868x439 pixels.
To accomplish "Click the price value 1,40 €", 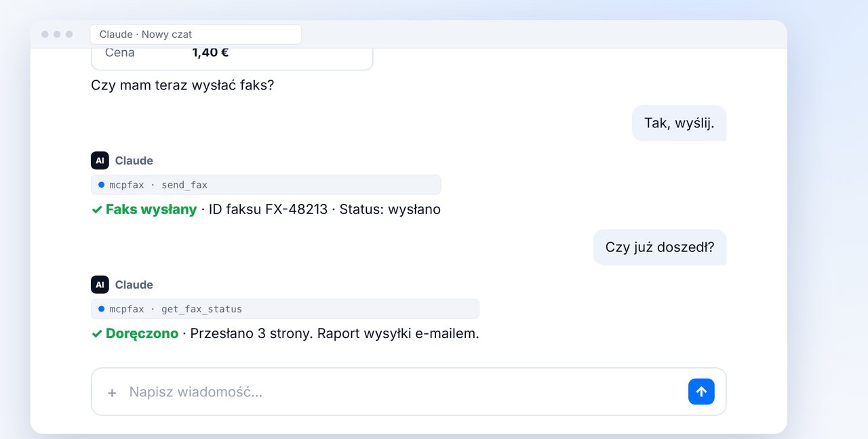I will 210,52.
